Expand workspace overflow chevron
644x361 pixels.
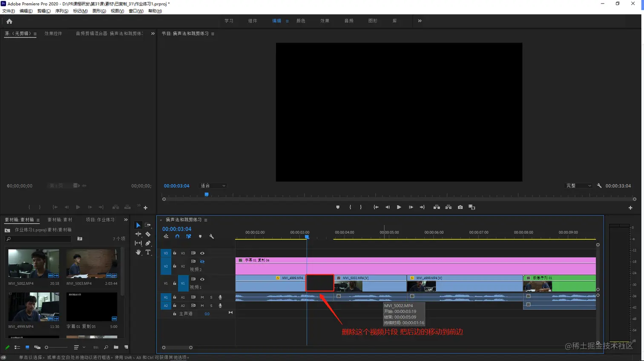click(420, 21)
